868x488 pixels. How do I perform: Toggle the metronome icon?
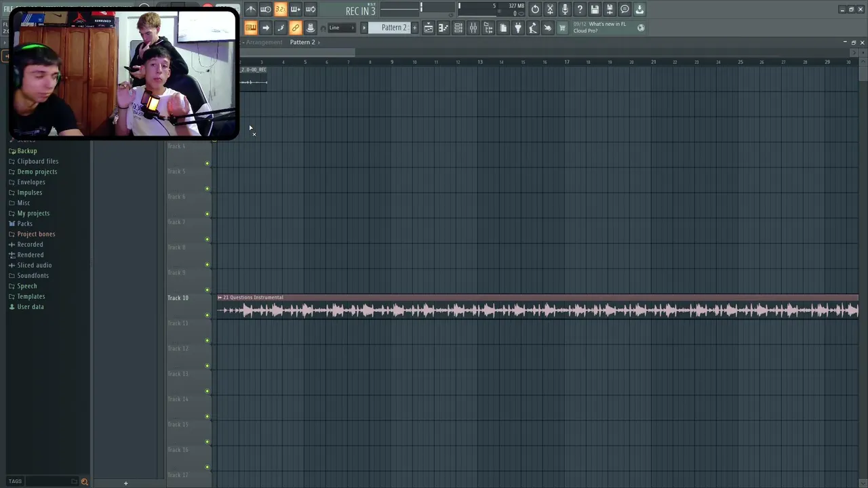(x=251, y=9)
